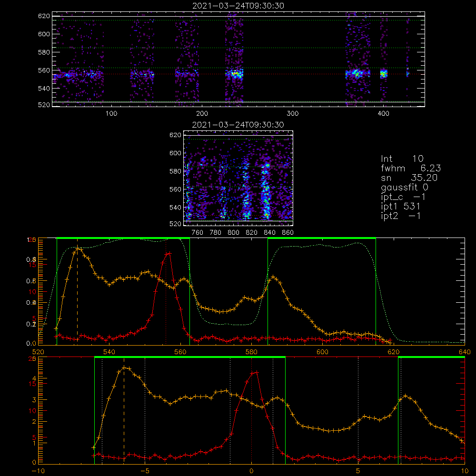Click y-axis label 560 of middle image

pos(175,189)
